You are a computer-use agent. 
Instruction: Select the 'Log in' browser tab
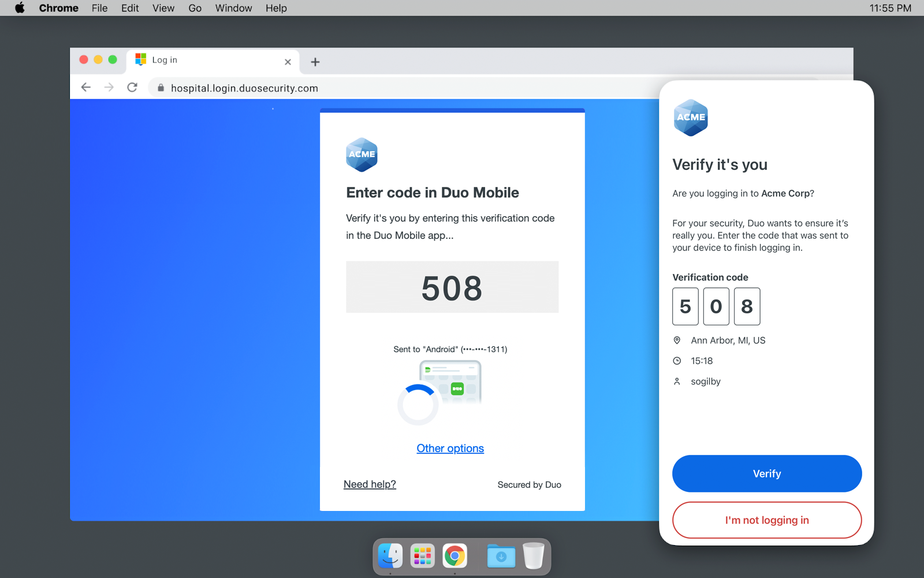(x=191, y=60)
